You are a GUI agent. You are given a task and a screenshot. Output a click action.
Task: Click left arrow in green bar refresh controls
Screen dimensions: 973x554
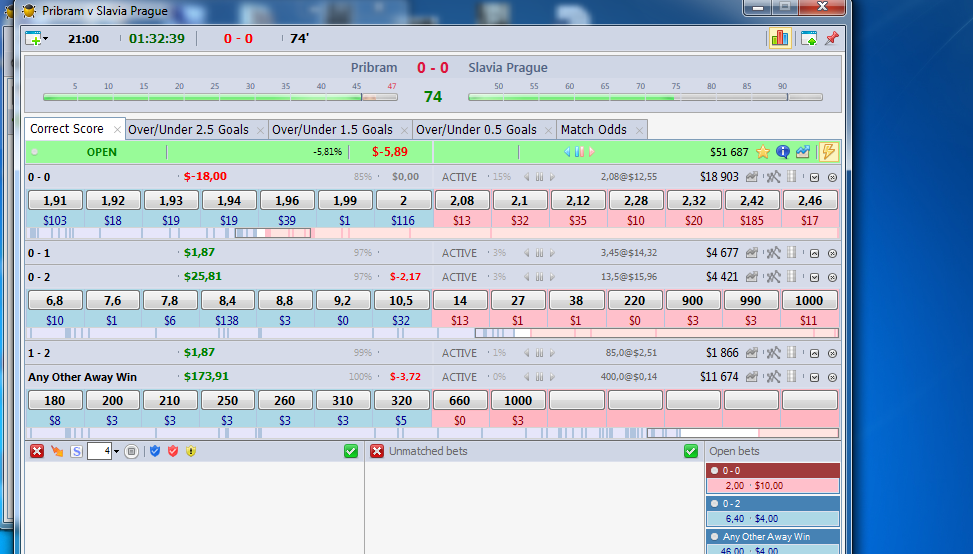click(x=567, y=152)
